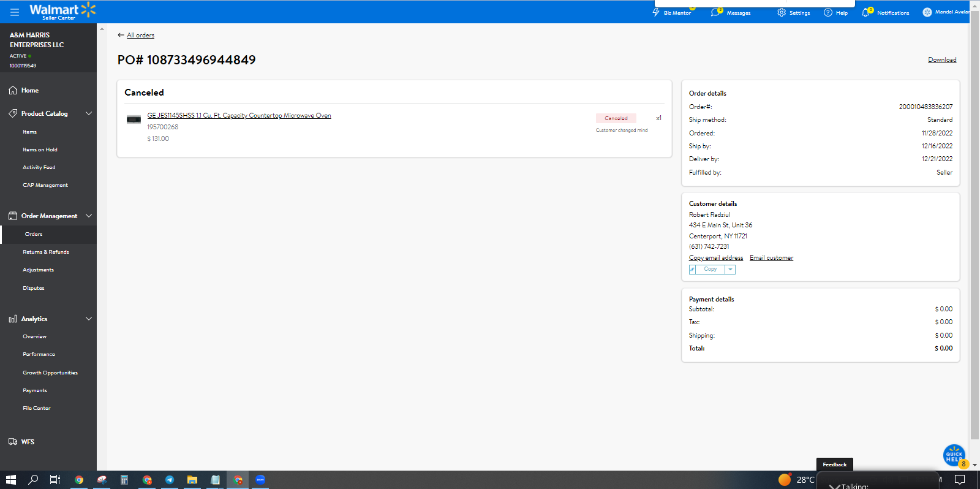Open the Settings gear icon
The image size is (980, 489).
point(782,12)
